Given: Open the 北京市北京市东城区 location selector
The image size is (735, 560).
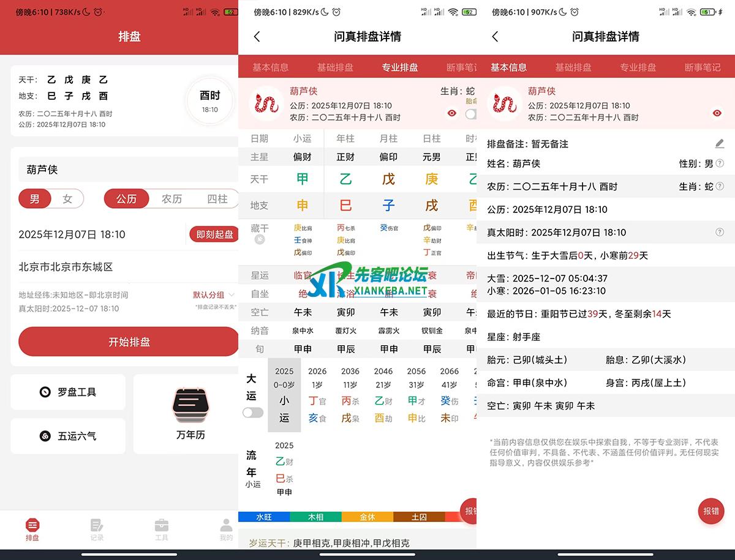Looking at the screenshot, I should click(x=66, y=267).
